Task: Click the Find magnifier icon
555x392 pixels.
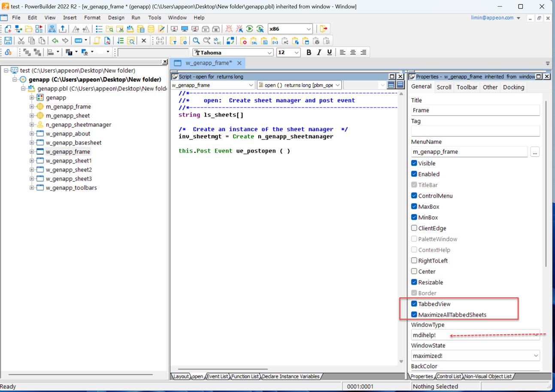Action: (x=196, y=41)
